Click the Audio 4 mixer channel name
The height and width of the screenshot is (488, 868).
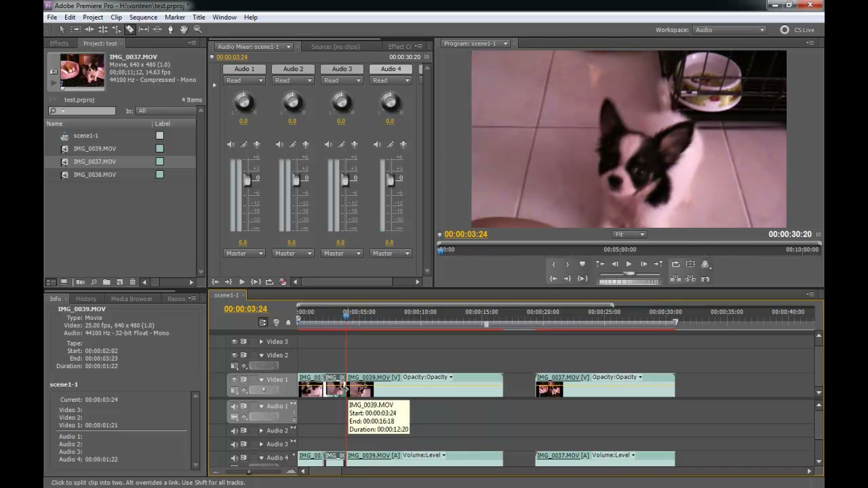(391, 69)
